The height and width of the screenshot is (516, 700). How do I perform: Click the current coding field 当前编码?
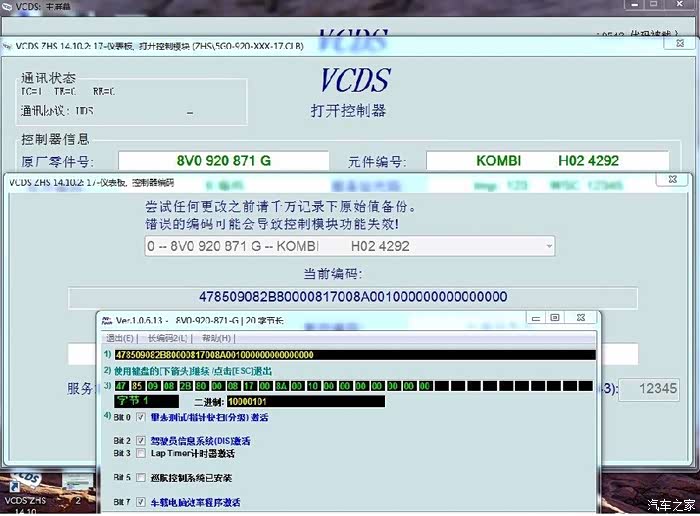click(x=353, y=297)
